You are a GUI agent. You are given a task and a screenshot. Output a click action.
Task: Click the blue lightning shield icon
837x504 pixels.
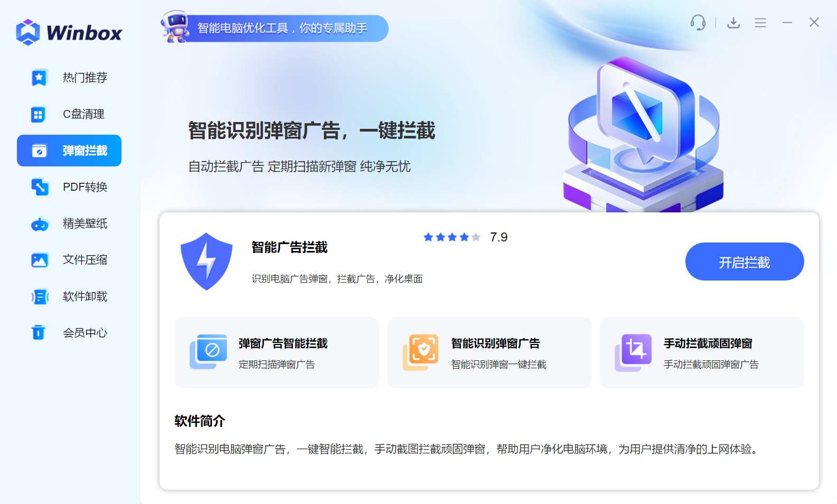(x=207, y=262)
